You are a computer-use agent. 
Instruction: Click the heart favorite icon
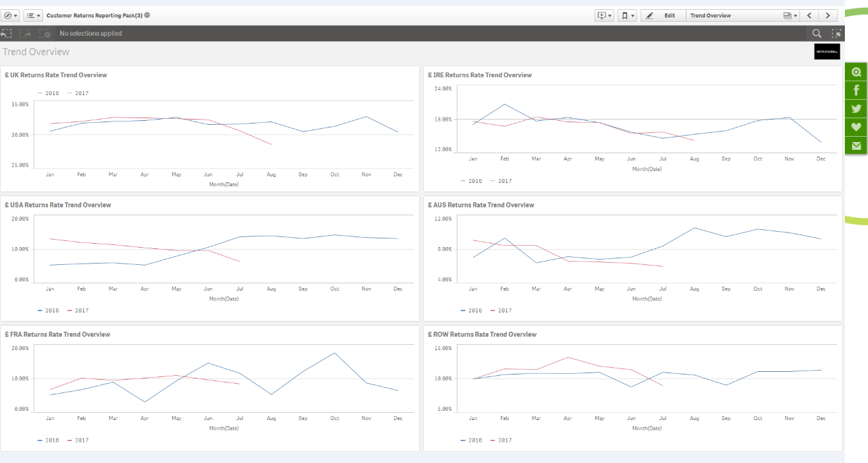click(x=856, y=127)
